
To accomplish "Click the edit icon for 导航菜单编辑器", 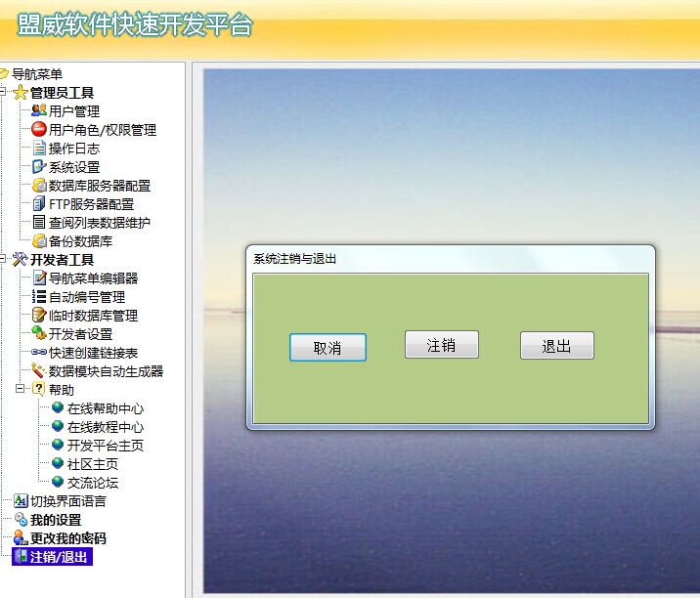I will [x=39, y=278].
